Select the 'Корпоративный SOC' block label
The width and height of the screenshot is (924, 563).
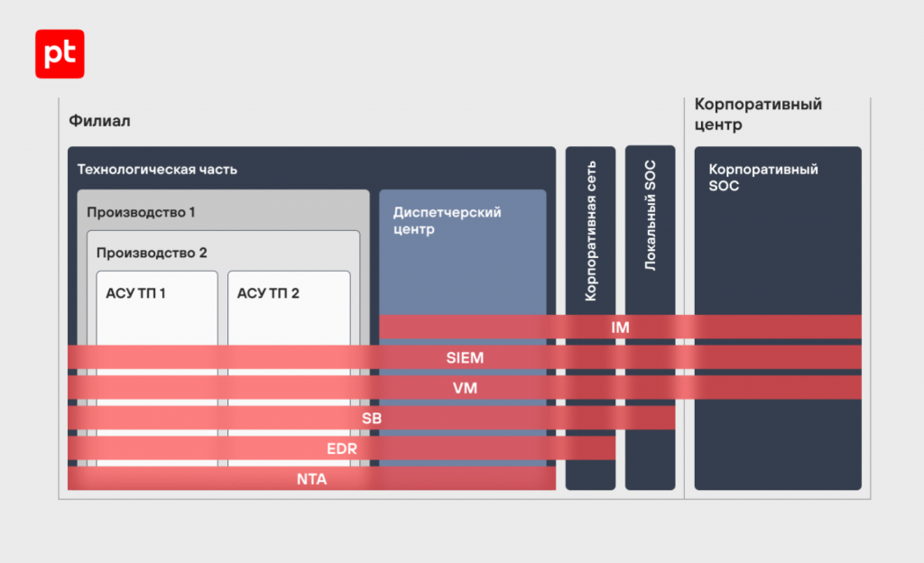click(x=763, y=177)
